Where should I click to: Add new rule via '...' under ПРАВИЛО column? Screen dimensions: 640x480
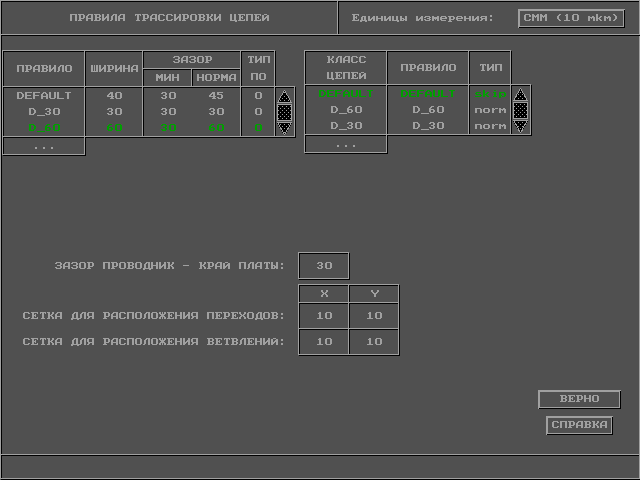coord(44,146)
